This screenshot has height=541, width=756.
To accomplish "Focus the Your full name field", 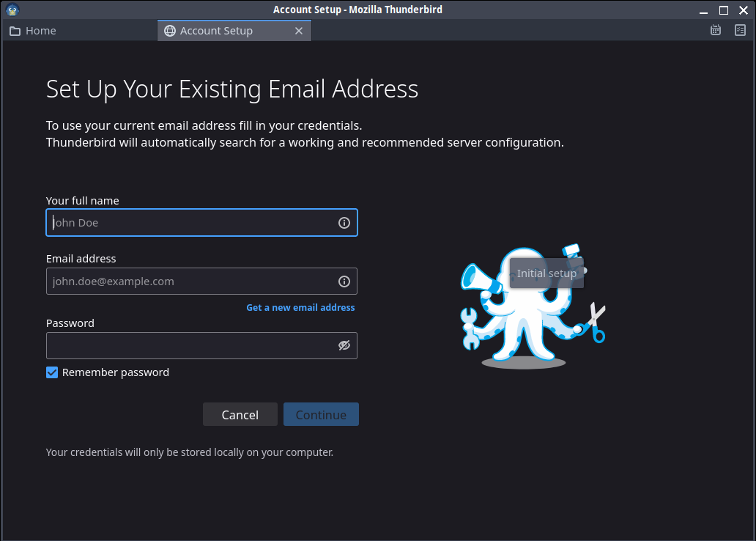I will (x=201, y=222).
